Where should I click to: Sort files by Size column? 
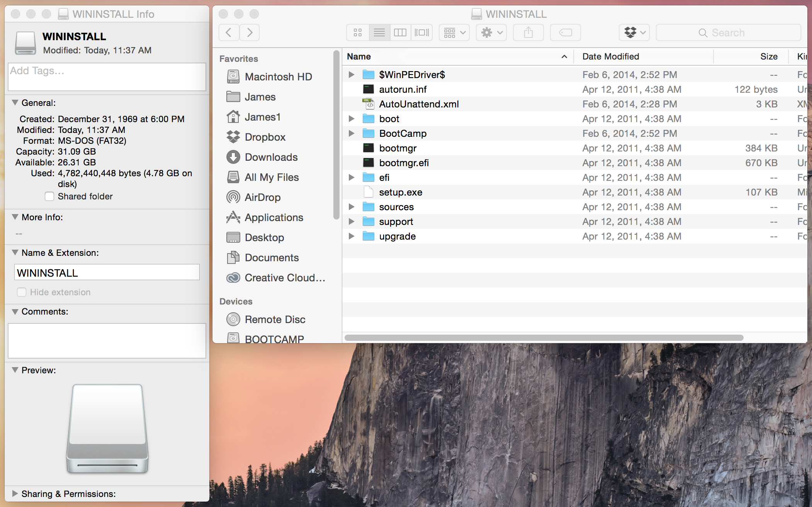(751, 56)
